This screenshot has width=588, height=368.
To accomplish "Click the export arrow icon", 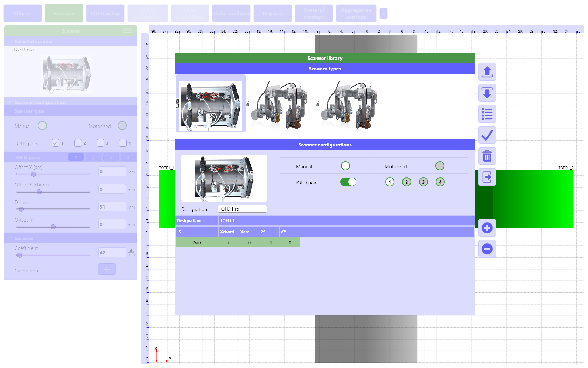I will coord(487,177).
